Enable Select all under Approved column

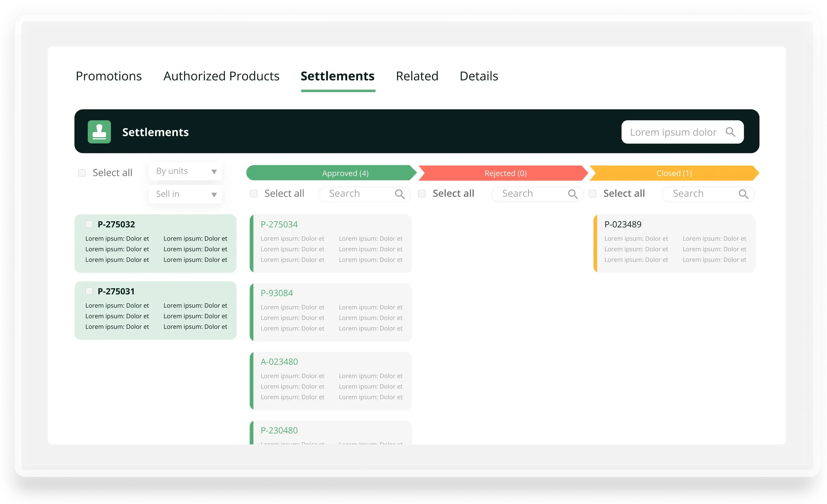(254, 194)
